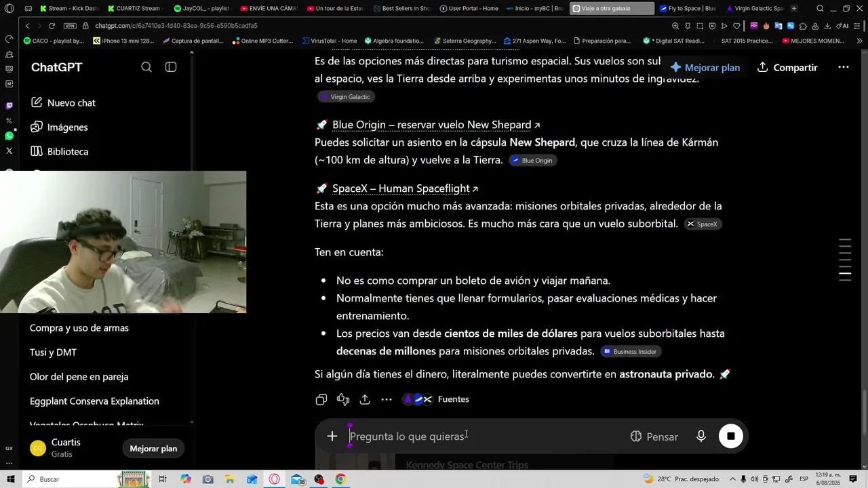This screenshot has width=868, height=488.
Task: Open X icon in Opera sidebar
Action: [x=9, y=151]
